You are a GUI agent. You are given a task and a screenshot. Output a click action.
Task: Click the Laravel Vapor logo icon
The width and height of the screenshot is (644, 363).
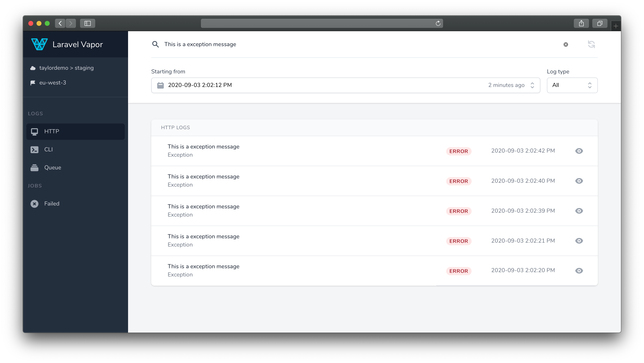click(x=39, y=44)
